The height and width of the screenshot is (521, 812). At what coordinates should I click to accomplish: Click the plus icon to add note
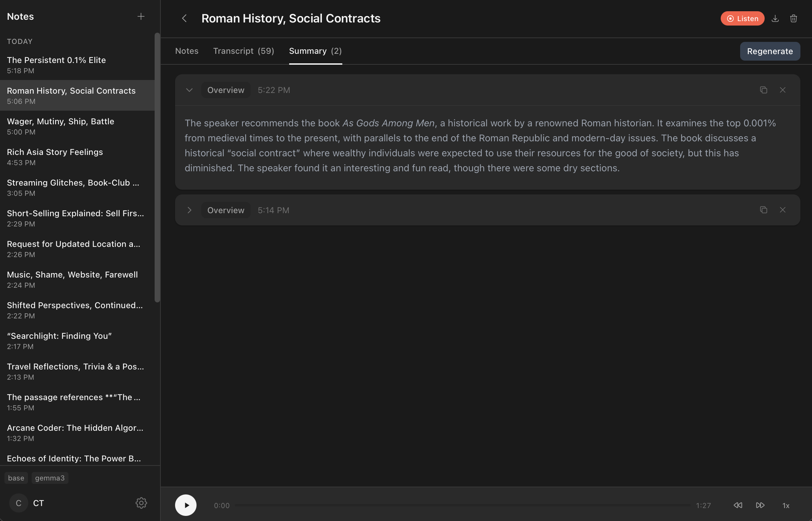(141, 16)
